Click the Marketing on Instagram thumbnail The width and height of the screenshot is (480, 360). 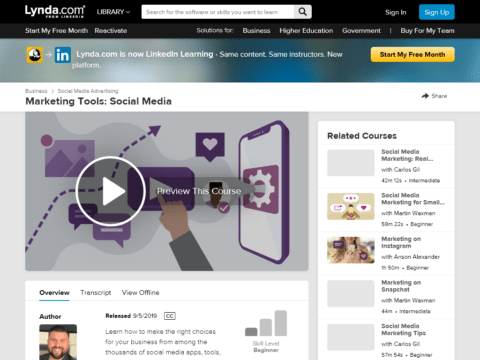pos(351,250)
